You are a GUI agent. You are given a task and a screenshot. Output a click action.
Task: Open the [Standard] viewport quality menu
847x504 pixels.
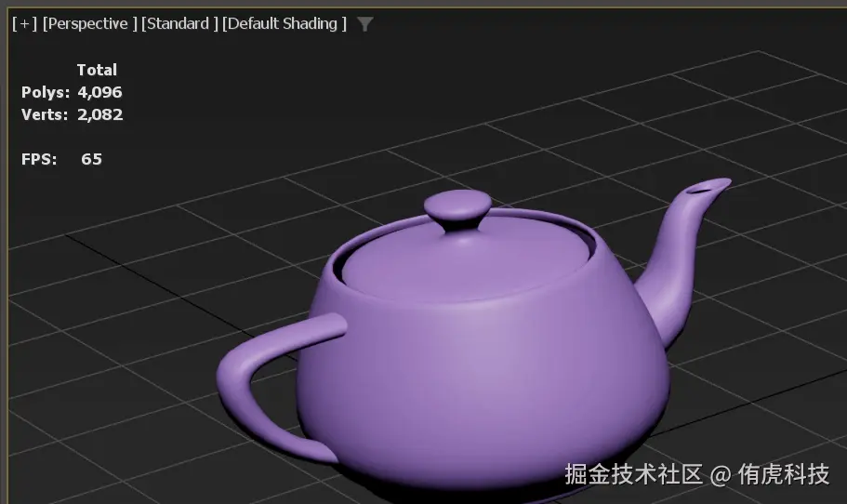(179, 24)
